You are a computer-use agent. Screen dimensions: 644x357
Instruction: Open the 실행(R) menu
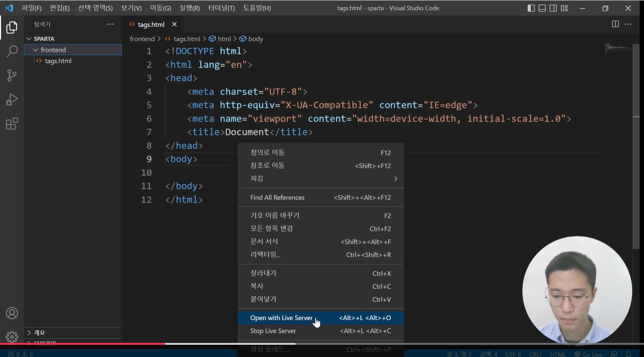coord(189,8)
